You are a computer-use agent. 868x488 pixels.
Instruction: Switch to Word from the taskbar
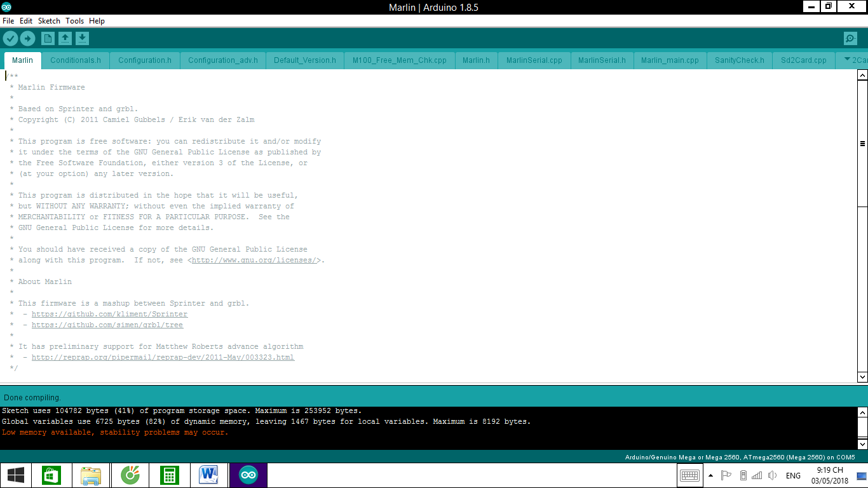(x=209, y=475)
